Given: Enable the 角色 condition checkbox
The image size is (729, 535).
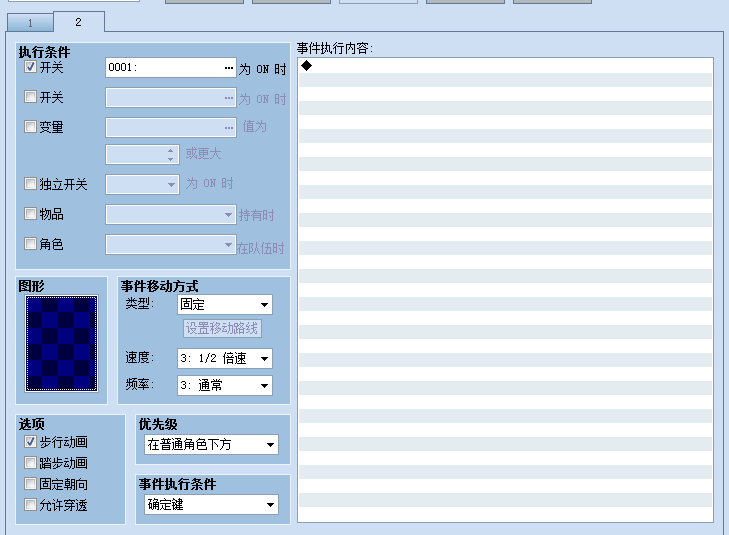Looking at the screenshot, I should coord(30,243).
